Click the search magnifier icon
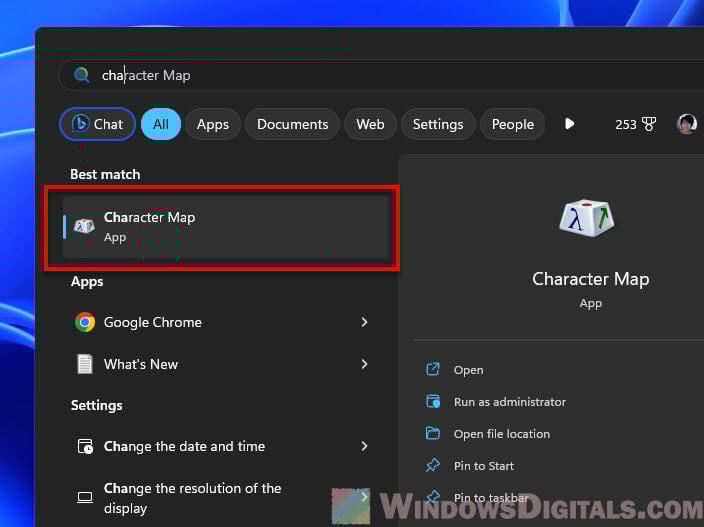This screenshot has width=704, height=527. [82, 75]
